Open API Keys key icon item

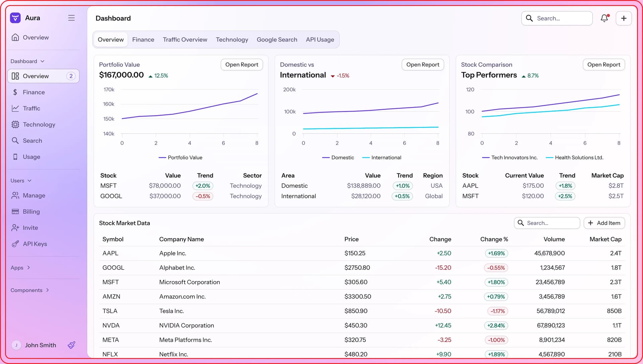(15, 244)
